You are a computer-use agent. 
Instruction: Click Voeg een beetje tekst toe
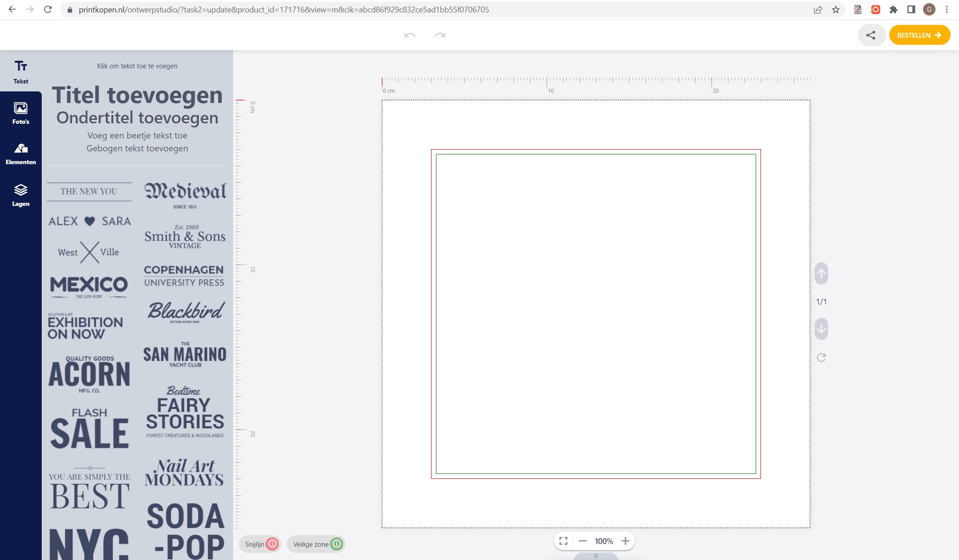[137, 135]
